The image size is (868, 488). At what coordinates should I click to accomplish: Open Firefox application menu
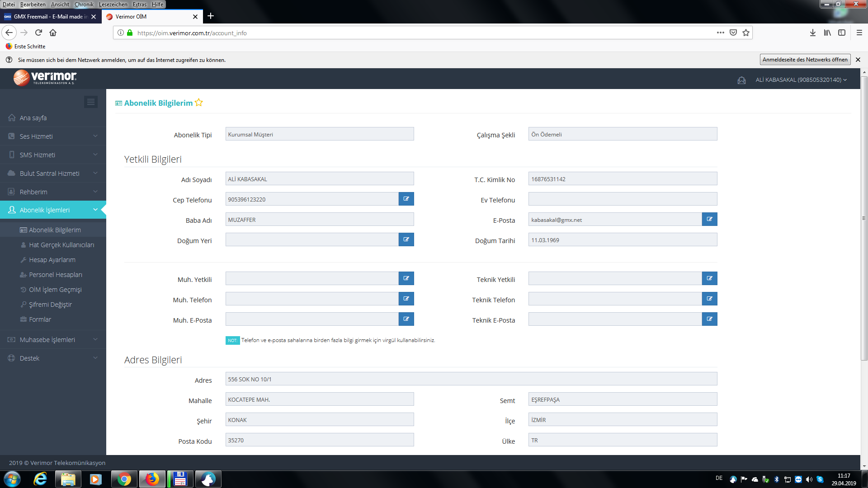[x=859, y=33]
